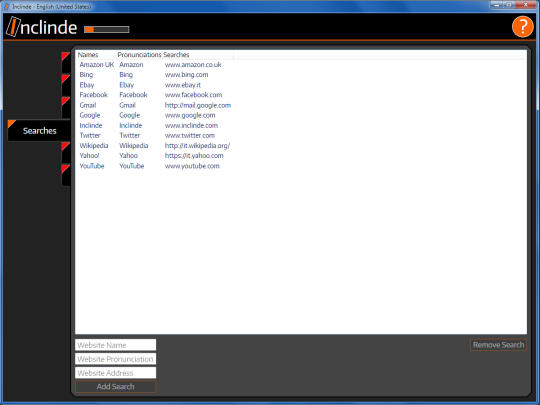Select the 'Wikipedia' entry in Names column
The height and width of the screenshot is (405, 540).
click(x=94, y=146)
